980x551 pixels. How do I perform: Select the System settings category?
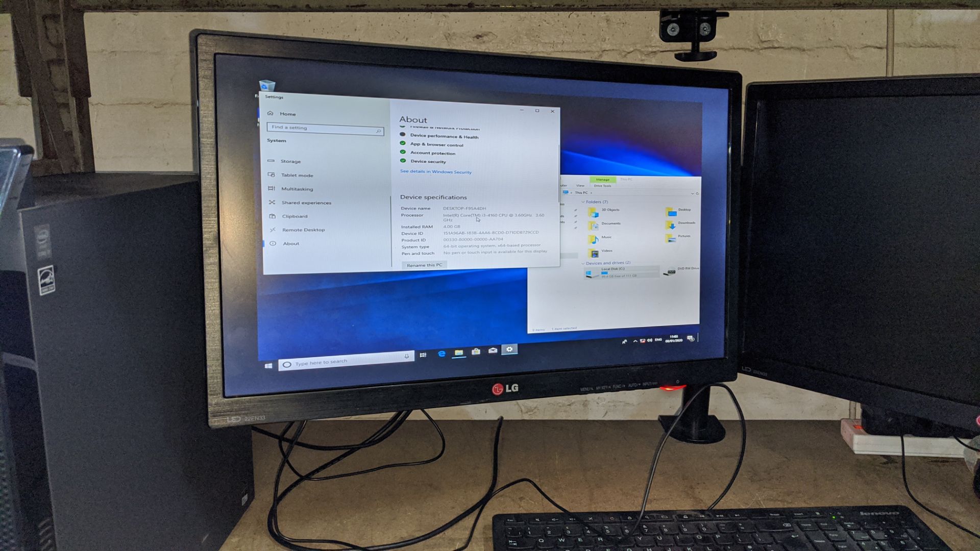tap(277, 141)
